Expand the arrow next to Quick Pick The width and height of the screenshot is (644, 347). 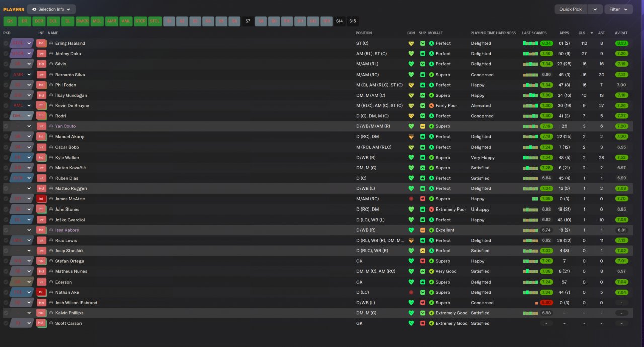(595, 9)
